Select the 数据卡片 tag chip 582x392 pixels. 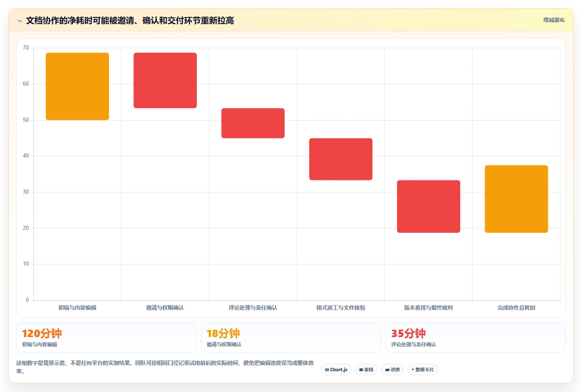tap(423, 370)
